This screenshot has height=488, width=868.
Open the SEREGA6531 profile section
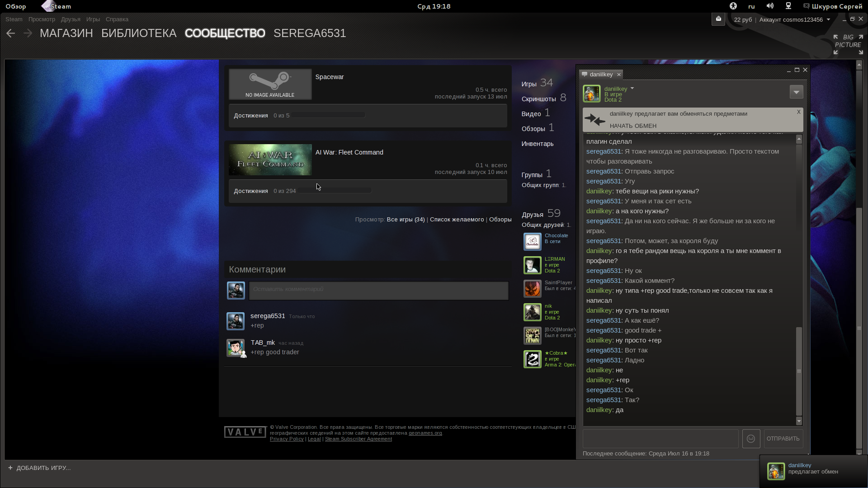click(x=310, y=33)
